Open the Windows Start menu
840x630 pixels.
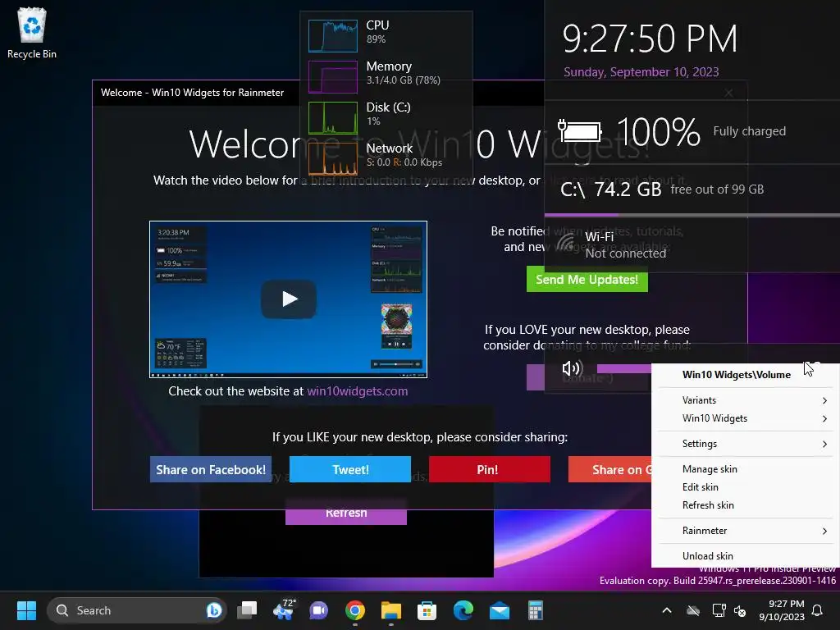tap(26, 610)
